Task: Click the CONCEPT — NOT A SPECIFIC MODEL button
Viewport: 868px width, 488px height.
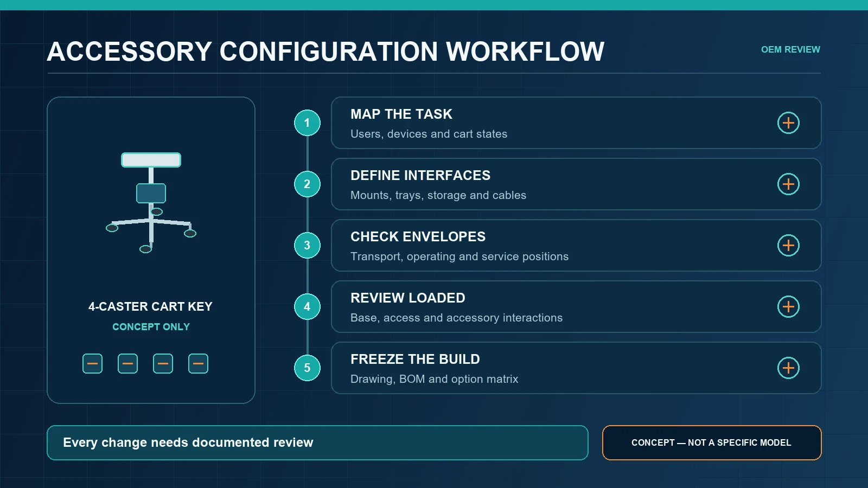Action: pos(712,442)
